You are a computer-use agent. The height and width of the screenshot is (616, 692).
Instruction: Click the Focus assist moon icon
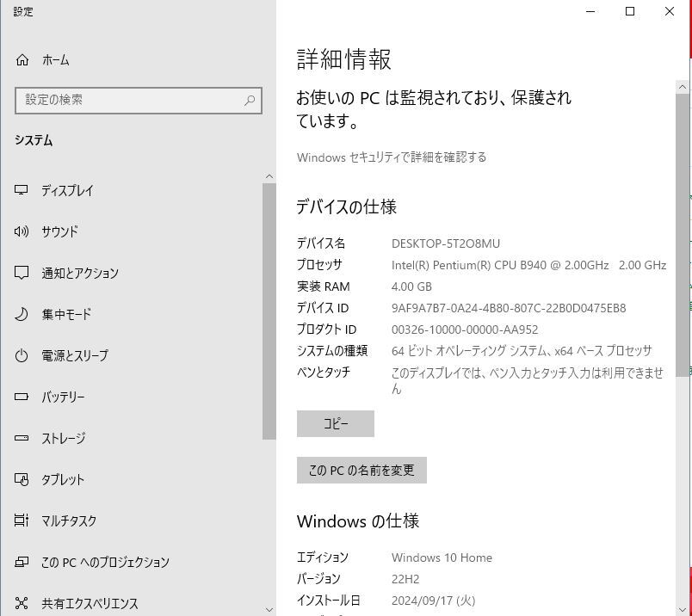22,314
